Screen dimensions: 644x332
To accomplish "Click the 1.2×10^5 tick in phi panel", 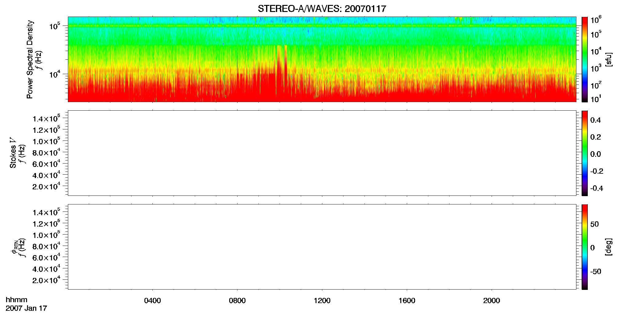I will point(46,223).
